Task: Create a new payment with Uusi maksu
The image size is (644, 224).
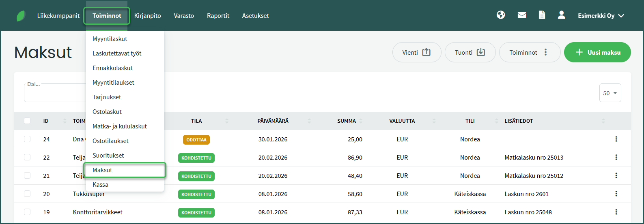Action: [597, 52]
